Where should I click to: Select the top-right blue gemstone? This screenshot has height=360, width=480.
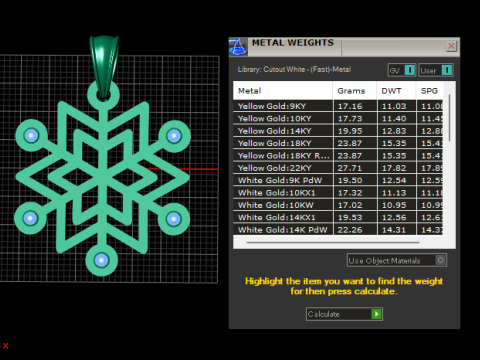coord(174,136)
